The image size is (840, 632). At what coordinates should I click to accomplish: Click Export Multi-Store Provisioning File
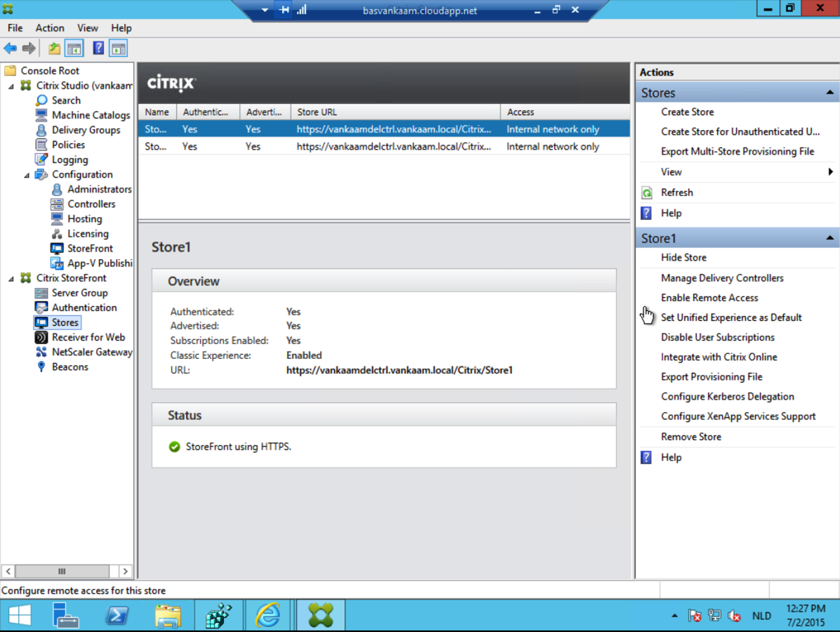(738, 152)
